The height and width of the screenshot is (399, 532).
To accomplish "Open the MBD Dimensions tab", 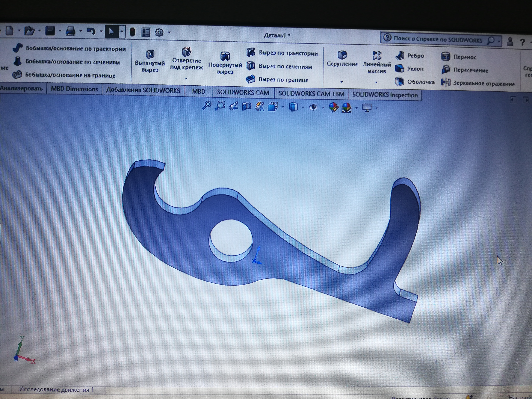I will 74,89.
